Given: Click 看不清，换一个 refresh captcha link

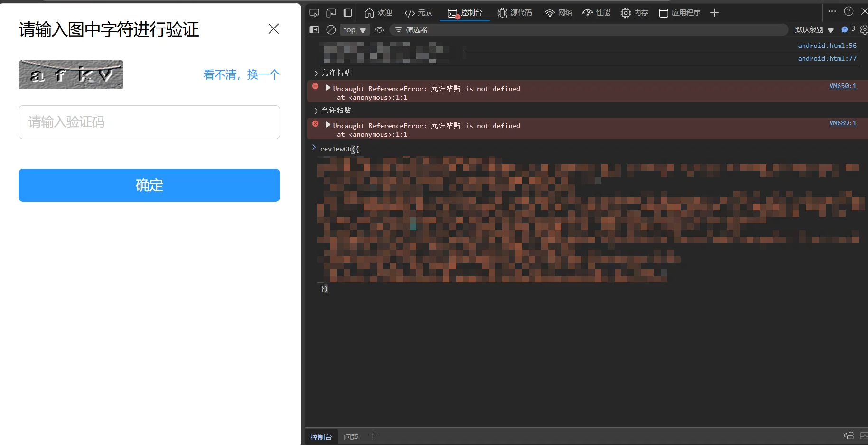Looking at the screenshot, I should pyautogui.click(x=242, y=74).
